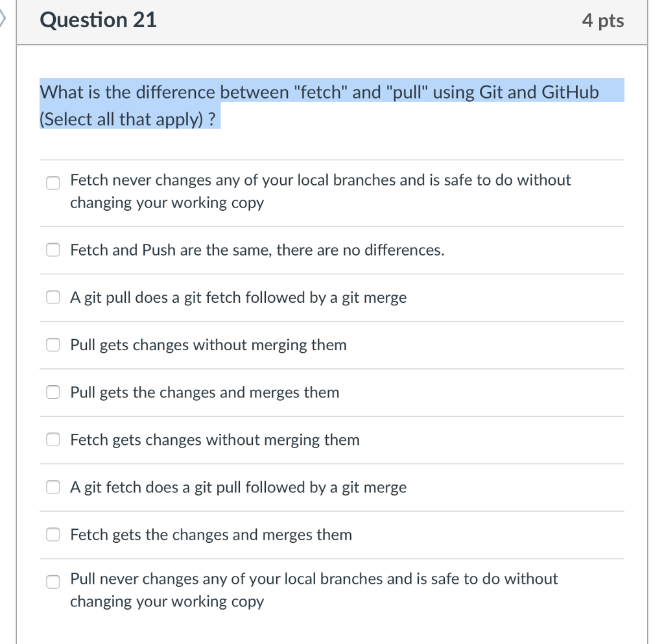Click the option mentioning changing your working copy
664x644 pixels.
tap(321, 191)
